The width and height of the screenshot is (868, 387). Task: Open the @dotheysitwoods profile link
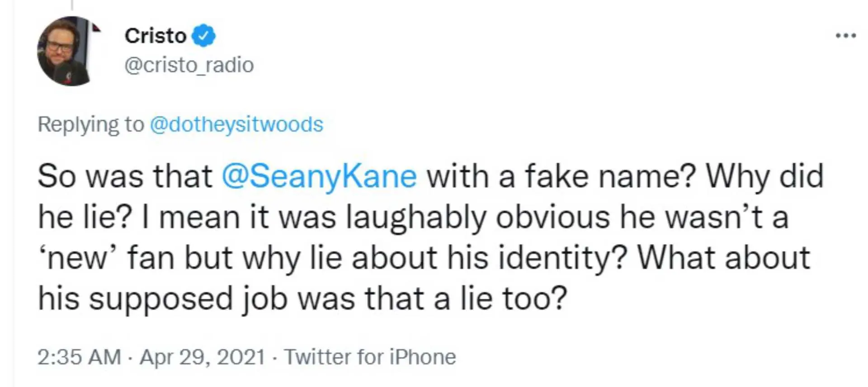click(236, 124)
